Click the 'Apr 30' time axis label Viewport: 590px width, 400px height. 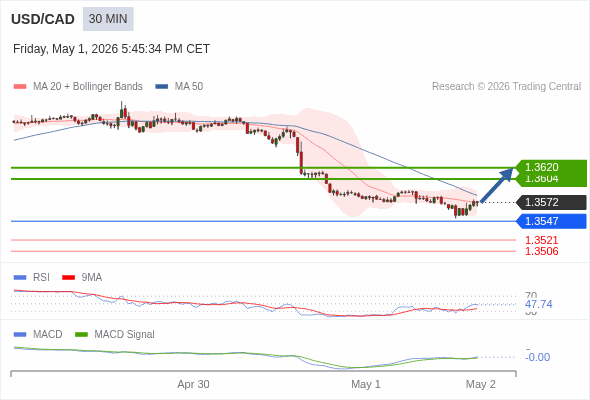(x=193, y=384)
